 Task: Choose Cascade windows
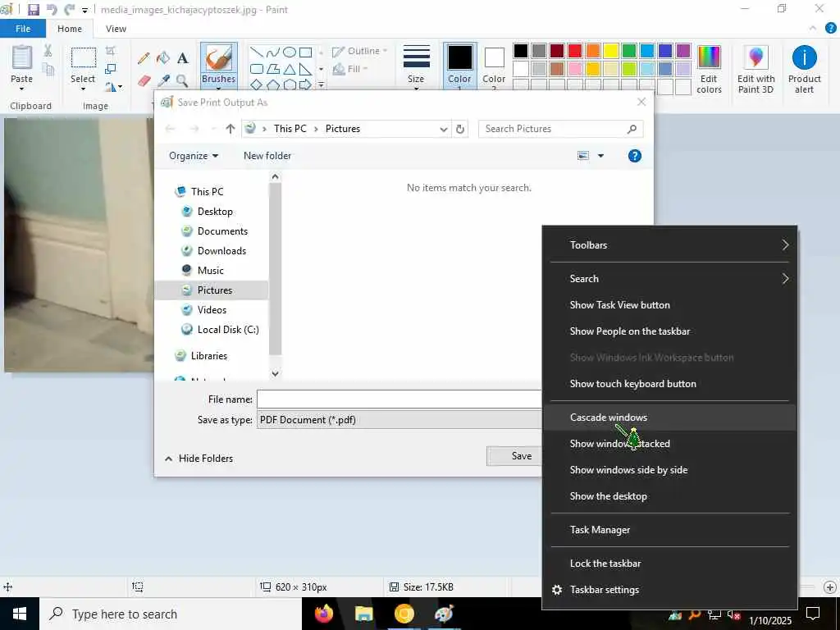point(669,418)
